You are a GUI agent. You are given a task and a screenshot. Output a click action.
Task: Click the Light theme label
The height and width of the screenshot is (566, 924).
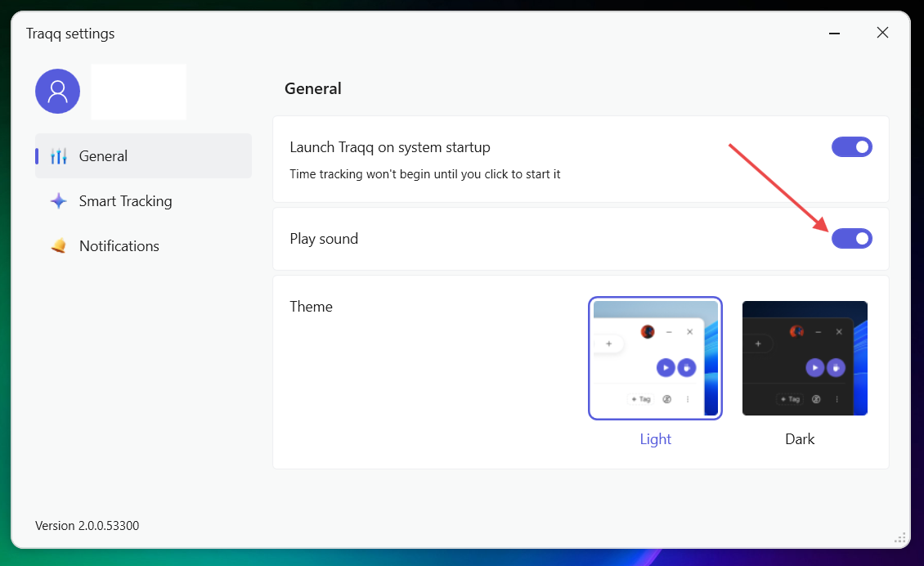click(655, 439)
